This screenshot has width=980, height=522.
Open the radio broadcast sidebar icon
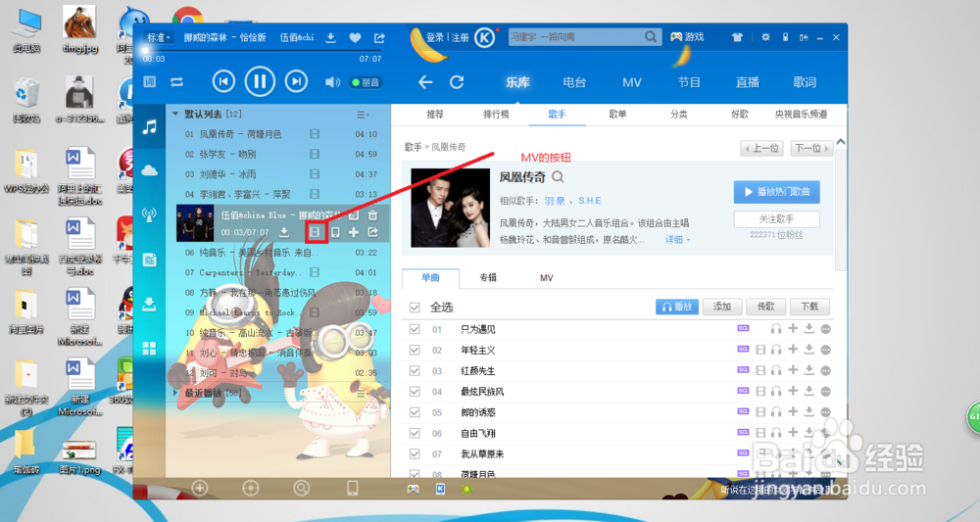[149, 215]
